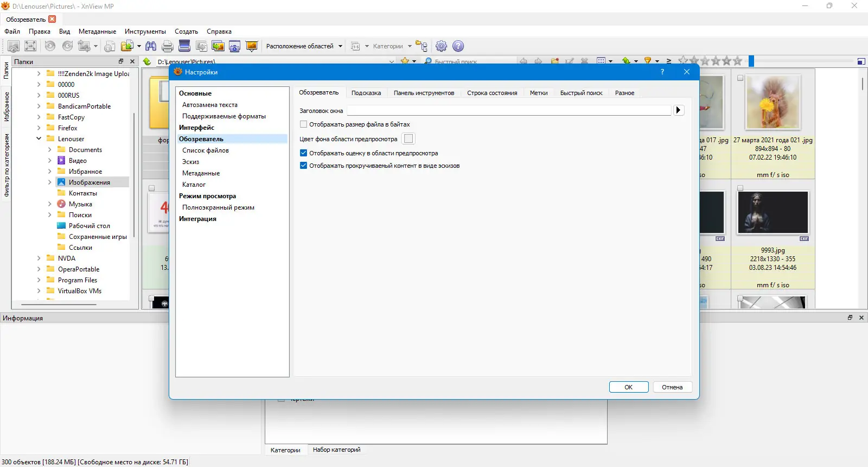Image resolution: width=868 pixels, height=467 pixels.
Task: Open the Файл menu
Action: pyautogui.click(x=12, y=31)
